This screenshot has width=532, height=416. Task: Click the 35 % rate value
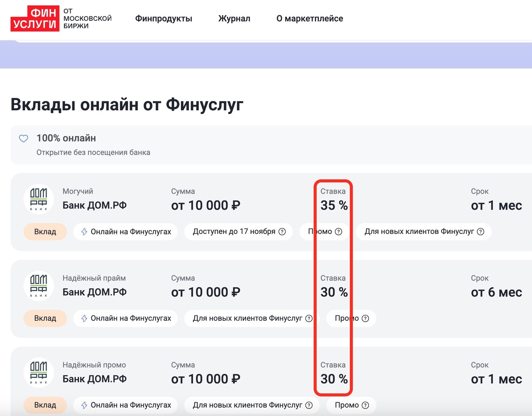pyautogui.click(x=334, y=205)
